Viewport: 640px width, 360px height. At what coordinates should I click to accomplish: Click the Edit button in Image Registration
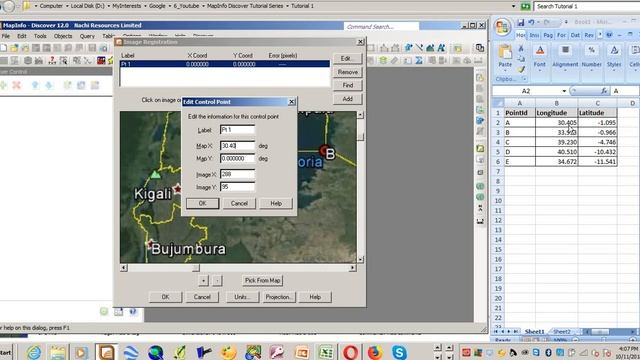pos(347,58)
